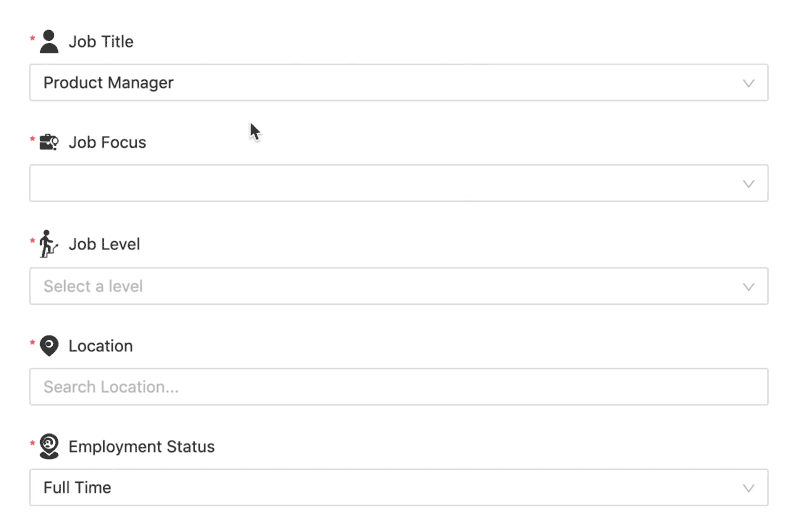
Task: Click the stair-climbing icon beside Job Level
Action: pyautogui.click(x=49, y=244)
